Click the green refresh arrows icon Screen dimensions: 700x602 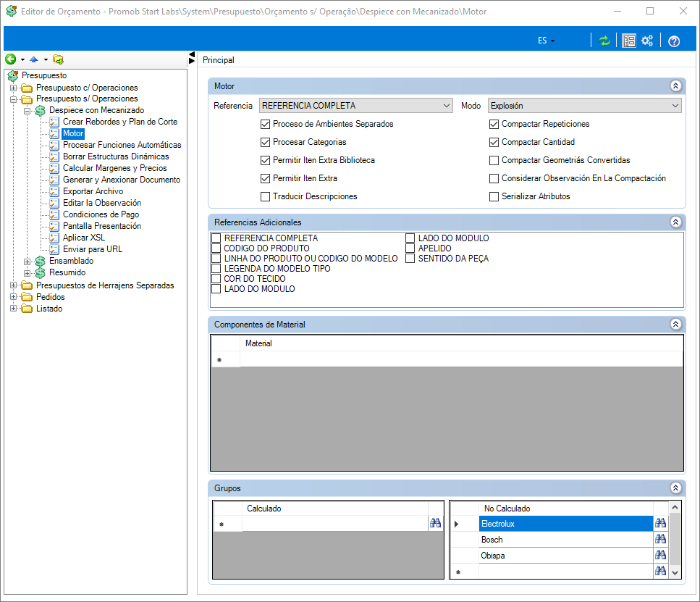click(x=604, y=41)
